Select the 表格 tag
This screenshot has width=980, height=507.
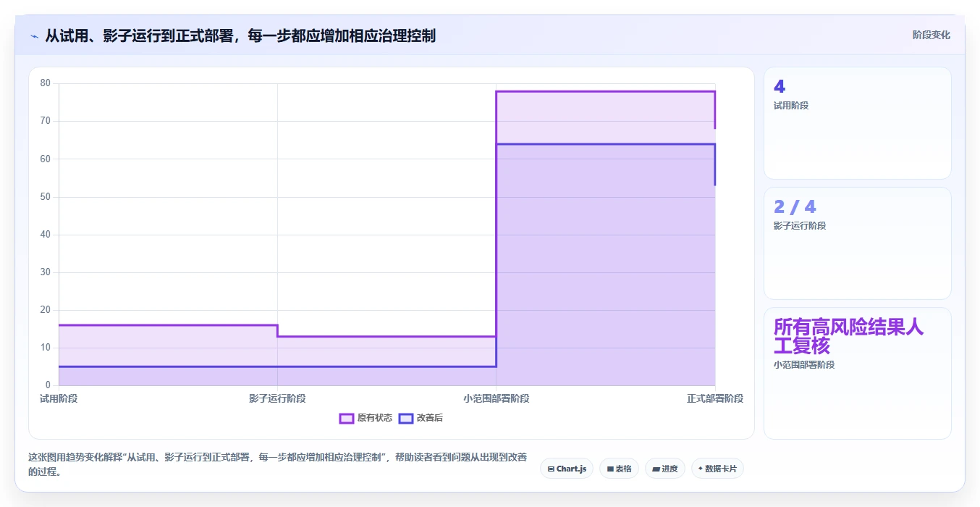click(619, 469)
